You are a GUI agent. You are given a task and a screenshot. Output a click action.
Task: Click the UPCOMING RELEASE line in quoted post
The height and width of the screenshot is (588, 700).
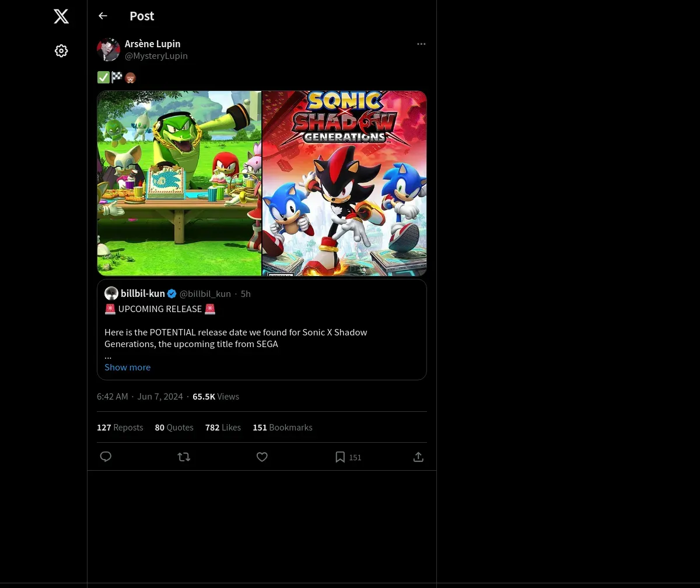(x=160, y=309)
